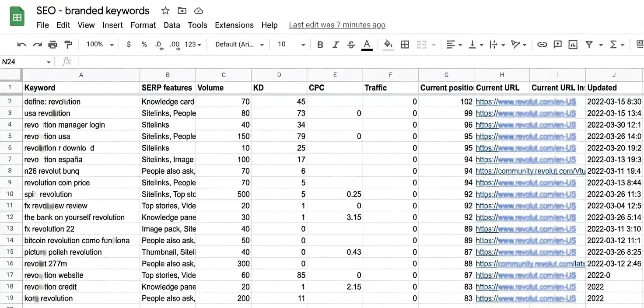Toggle italic formatting
The image size is (644, 308).
pos(336,44)
